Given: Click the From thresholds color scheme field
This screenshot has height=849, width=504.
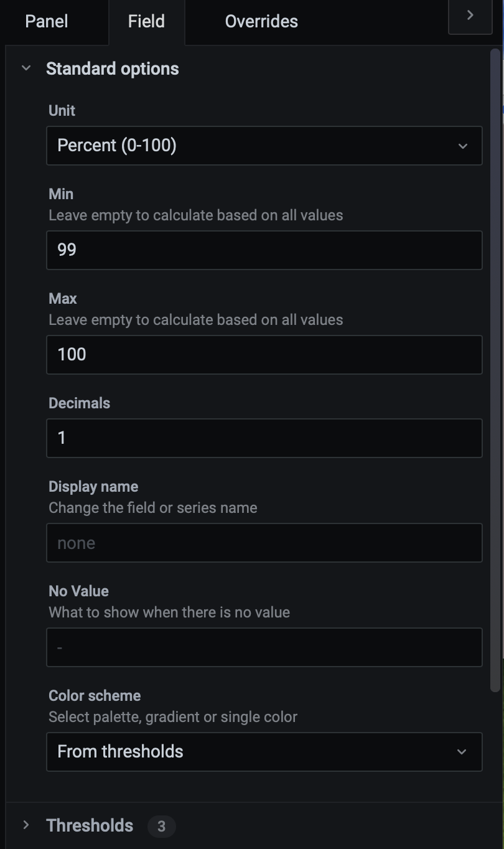Looking at the screenshot, I should (264, 752).
